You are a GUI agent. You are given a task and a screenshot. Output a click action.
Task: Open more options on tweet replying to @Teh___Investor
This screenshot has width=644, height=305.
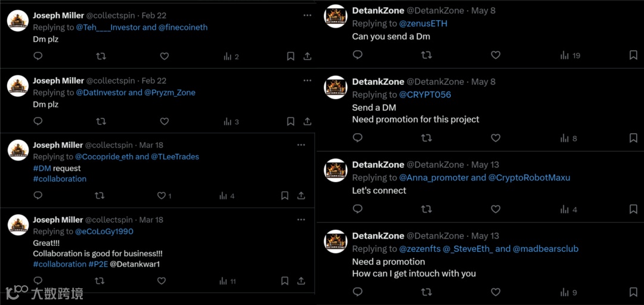[x=307, y=15]
